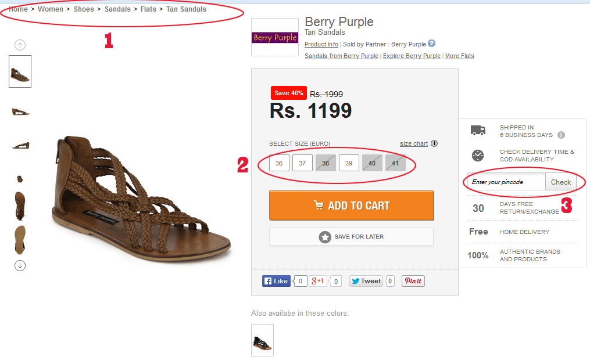
Task: Click the shipping days info icon
Action: click(561, 135)
